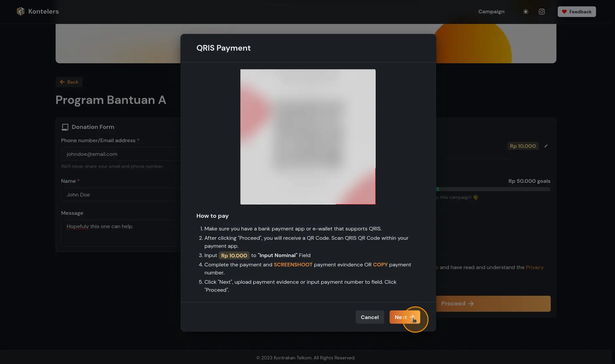Open the Privacy policy link

534,267
